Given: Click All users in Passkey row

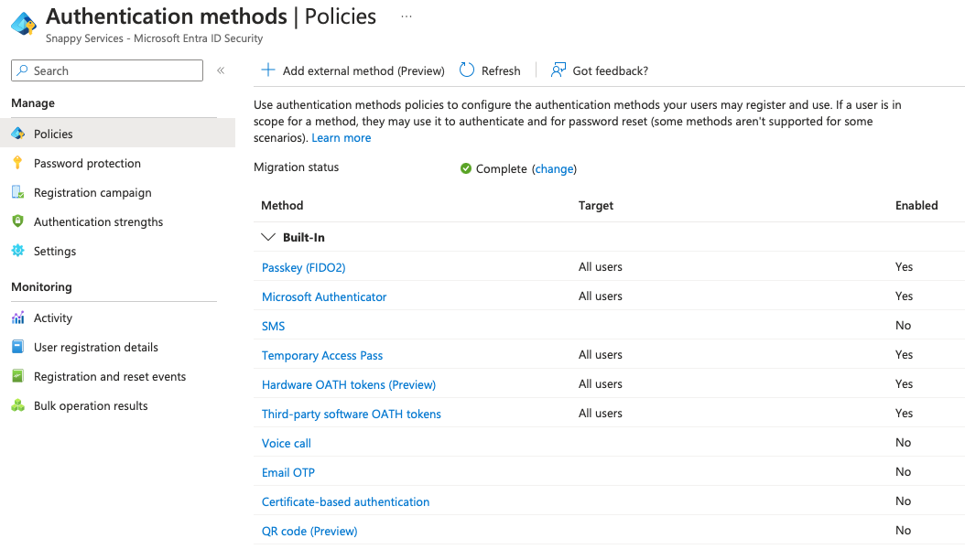Looking at the screenshot, I should (x=600, y=267).
